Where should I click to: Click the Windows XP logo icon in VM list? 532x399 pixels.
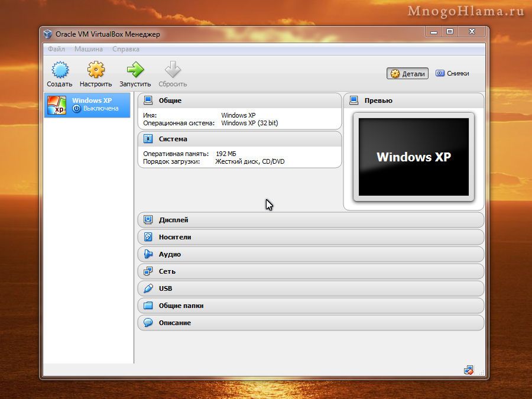57,105
